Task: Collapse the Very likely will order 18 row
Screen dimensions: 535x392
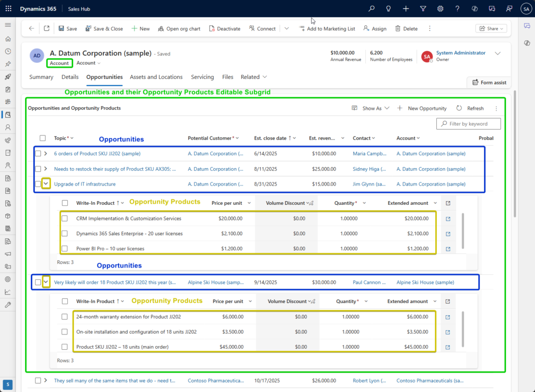Action: coord(46,282)
